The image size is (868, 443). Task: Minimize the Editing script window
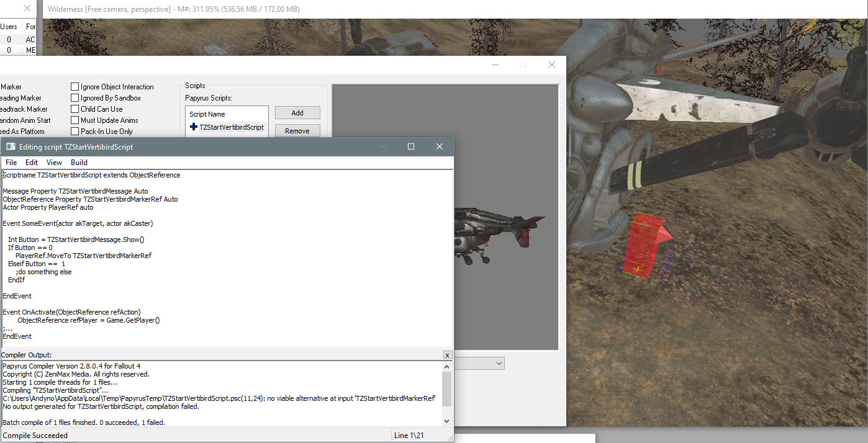(383, 146)
